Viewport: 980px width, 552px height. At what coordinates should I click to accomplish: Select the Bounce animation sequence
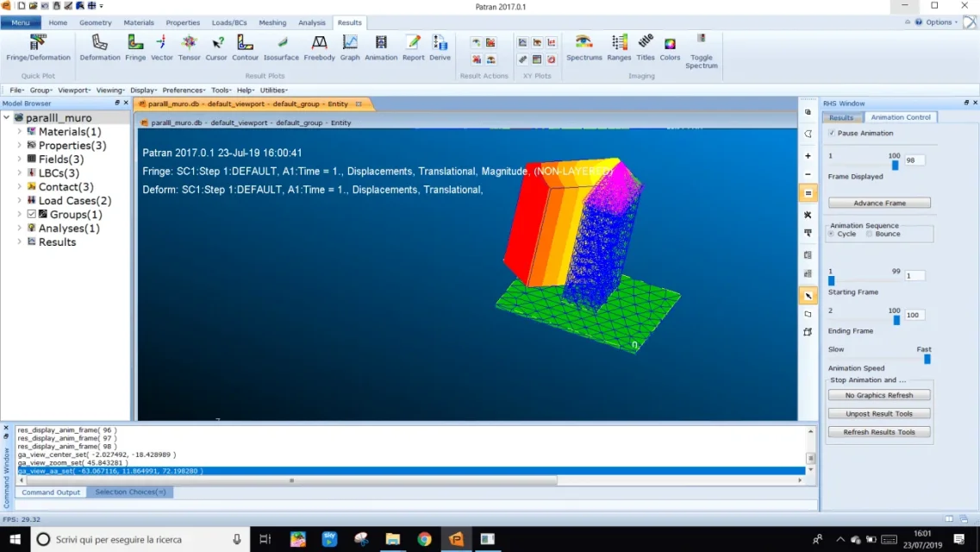(870, 234)
